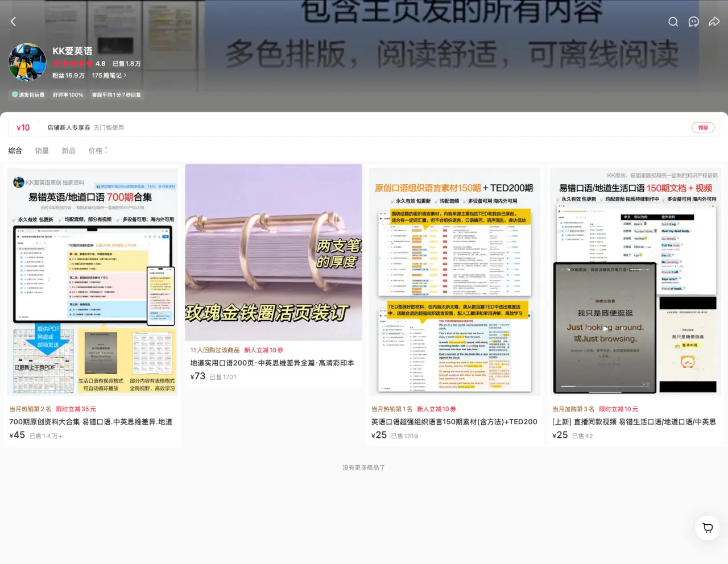728x564 pixels.
Task: Open the floating shopping cart icon
Action: 708,528
